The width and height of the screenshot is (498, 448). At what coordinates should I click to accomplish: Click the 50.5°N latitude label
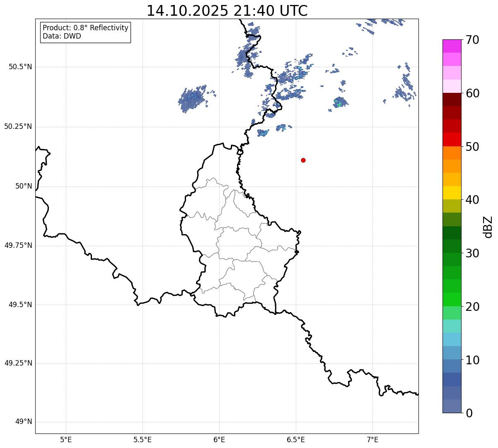point(20,67)
